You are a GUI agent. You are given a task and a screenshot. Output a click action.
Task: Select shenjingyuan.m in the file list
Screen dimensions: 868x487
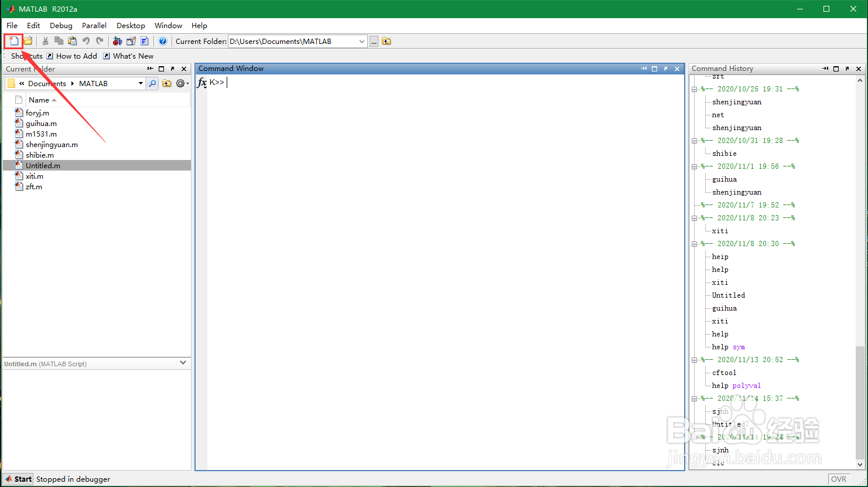coord(52,144)
